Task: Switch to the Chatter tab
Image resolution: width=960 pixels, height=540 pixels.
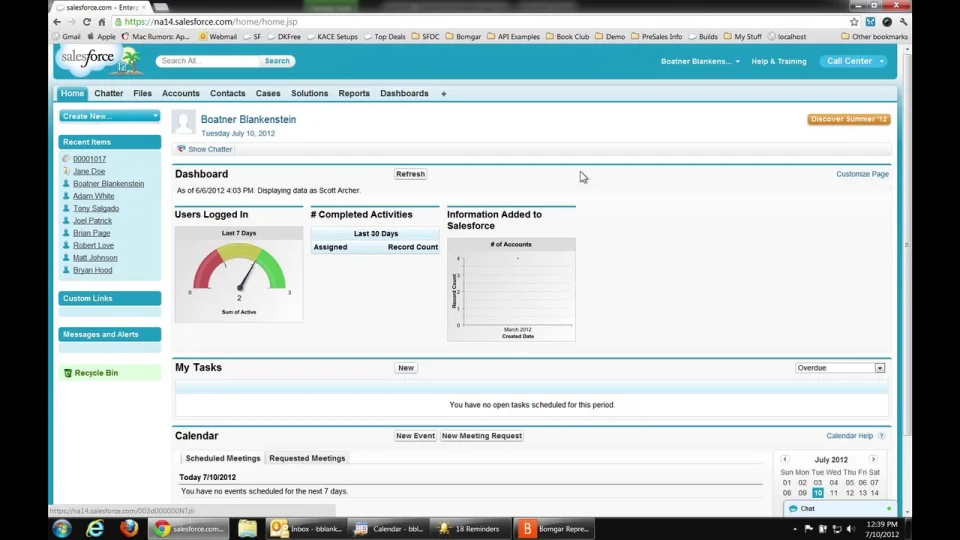Action: (x=108, y=94)
